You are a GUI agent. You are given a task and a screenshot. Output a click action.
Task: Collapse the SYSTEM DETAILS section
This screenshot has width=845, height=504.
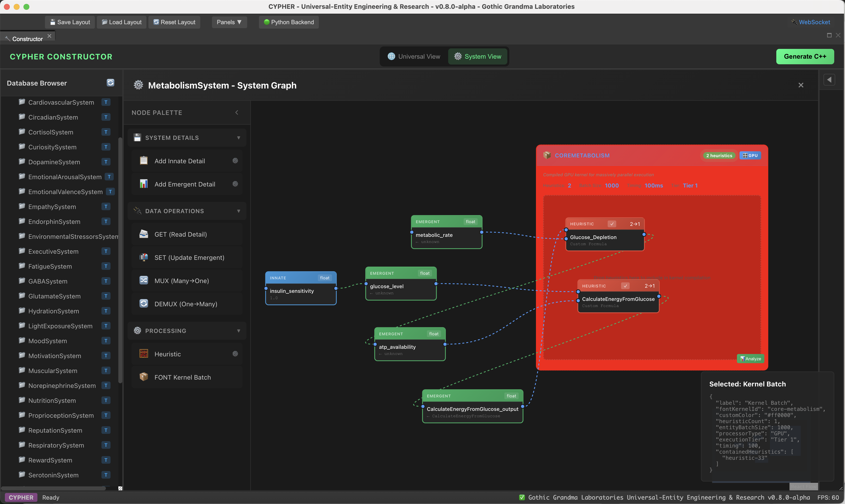tap(238, 138)
